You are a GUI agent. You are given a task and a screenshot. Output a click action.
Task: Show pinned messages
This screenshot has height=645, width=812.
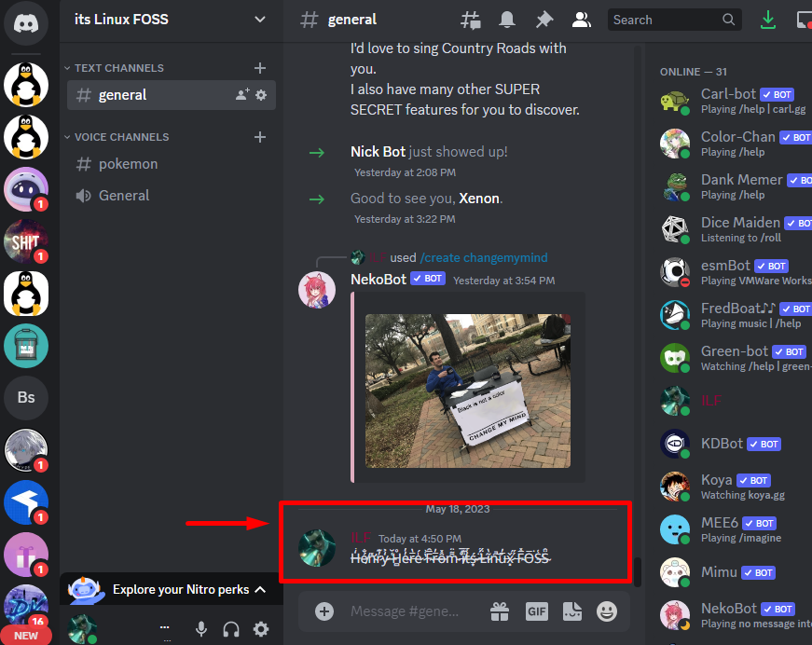[544, 21]
